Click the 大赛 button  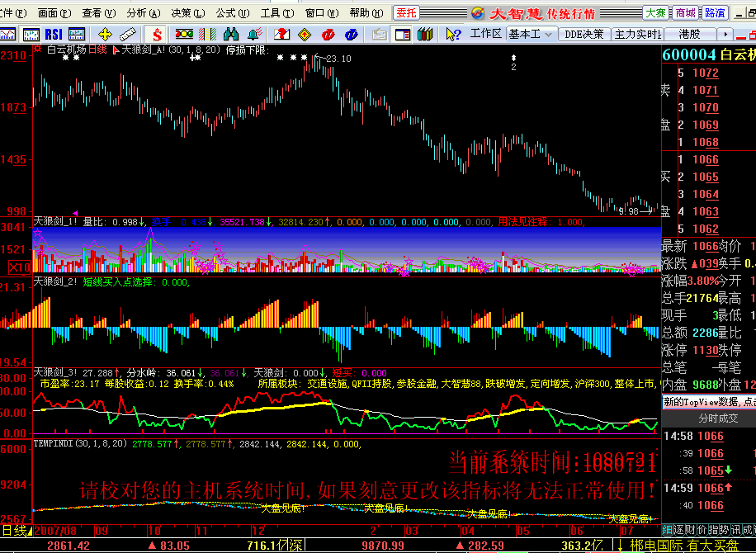[x=655, y=13]
